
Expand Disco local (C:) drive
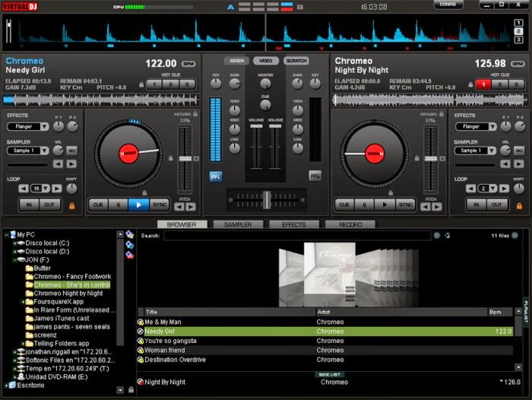[x=14, y=243]
